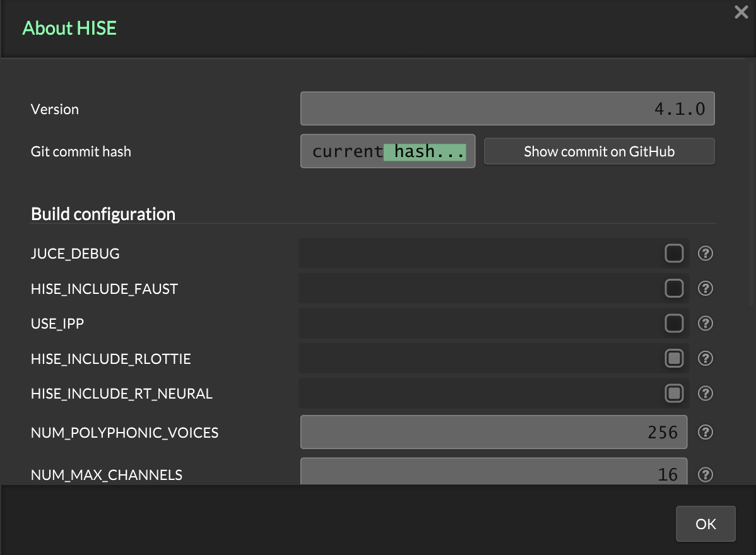Click the Version field showing 4.1.0
This screenshot has height=555, width=756.
click(507, 108)
